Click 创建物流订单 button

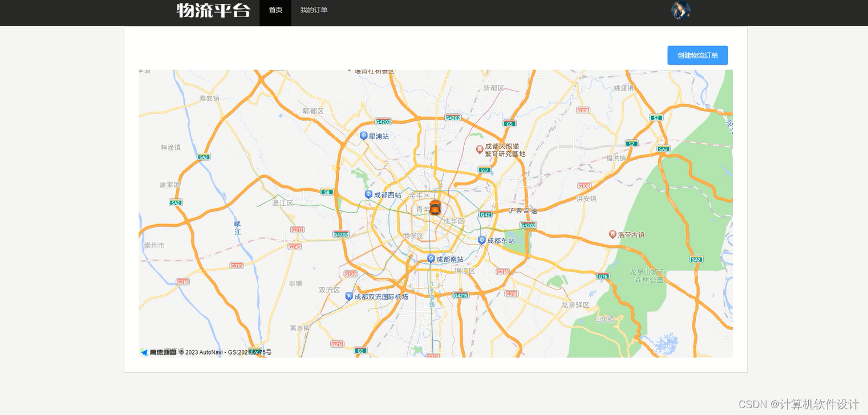[x=697, y=55]
